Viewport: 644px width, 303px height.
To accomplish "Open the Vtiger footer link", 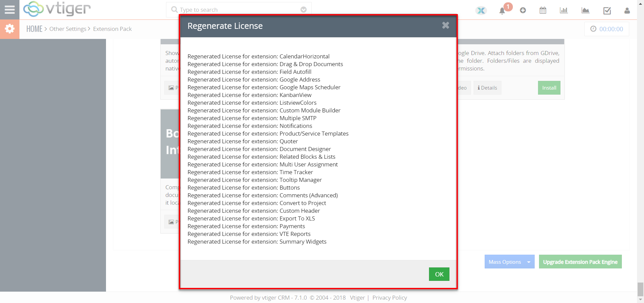I will tap(357, 298).
